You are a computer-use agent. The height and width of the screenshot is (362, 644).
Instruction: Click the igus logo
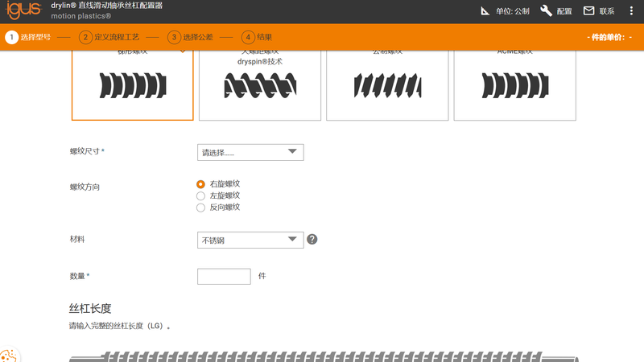pyautogui.click(x=23, y=10)
